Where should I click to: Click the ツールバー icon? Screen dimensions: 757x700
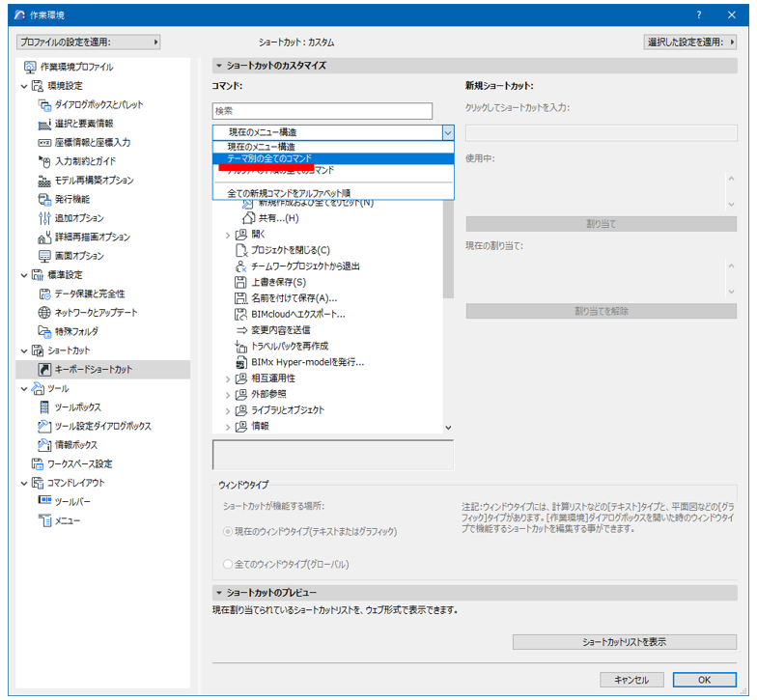click(44, 500)
